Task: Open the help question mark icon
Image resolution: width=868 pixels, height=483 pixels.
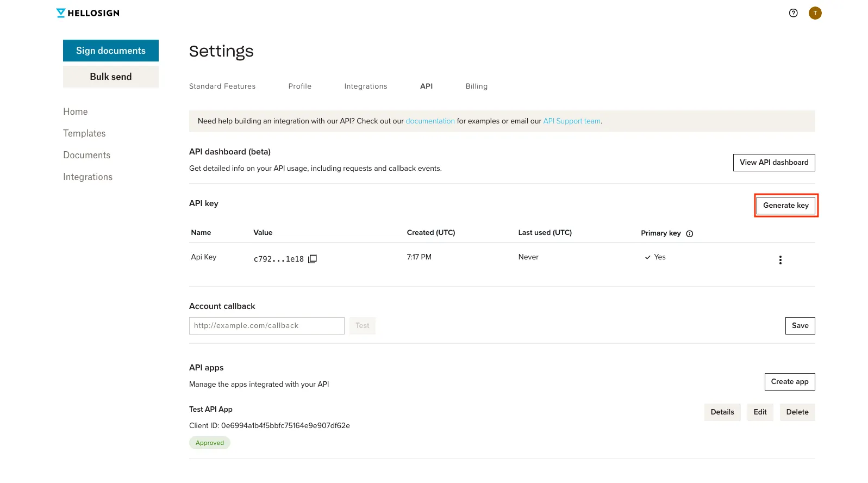Action: point(793,13)
